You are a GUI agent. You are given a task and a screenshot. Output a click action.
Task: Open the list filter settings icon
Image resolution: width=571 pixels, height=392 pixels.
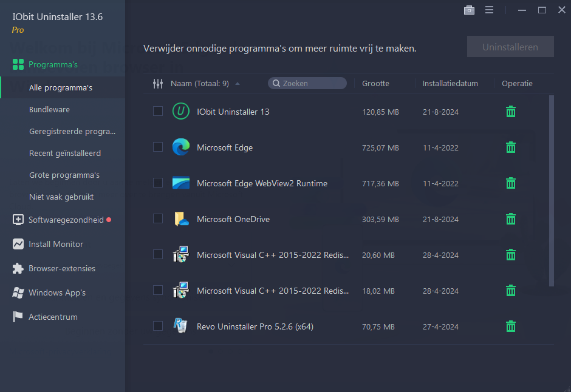coord(158,84)
